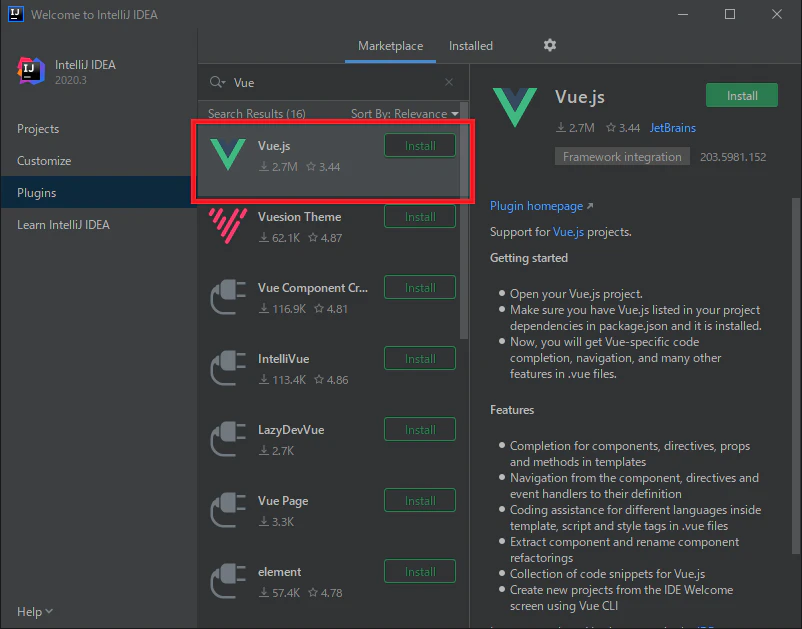The width and height of the screenshot is (802, 629).
Task: Click the Vuesion Theme plugin icon
Action: 228,226
